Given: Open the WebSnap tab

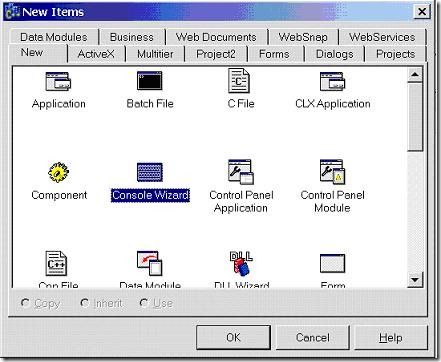Looking at the screenshot, I should [303, 37].
